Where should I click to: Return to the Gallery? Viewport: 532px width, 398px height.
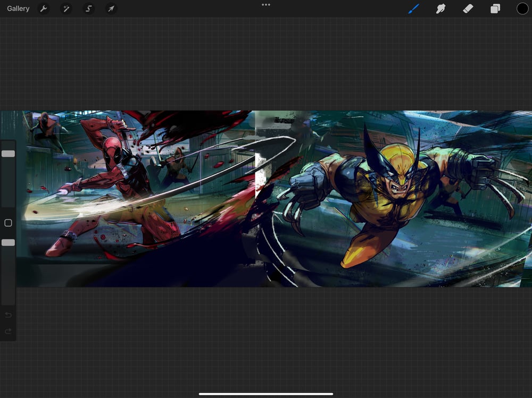[18, 9]
